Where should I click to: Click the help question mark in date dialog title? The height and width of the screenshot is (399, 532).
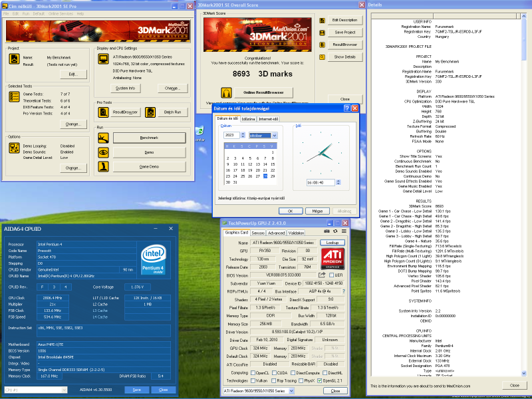[346, 108]
